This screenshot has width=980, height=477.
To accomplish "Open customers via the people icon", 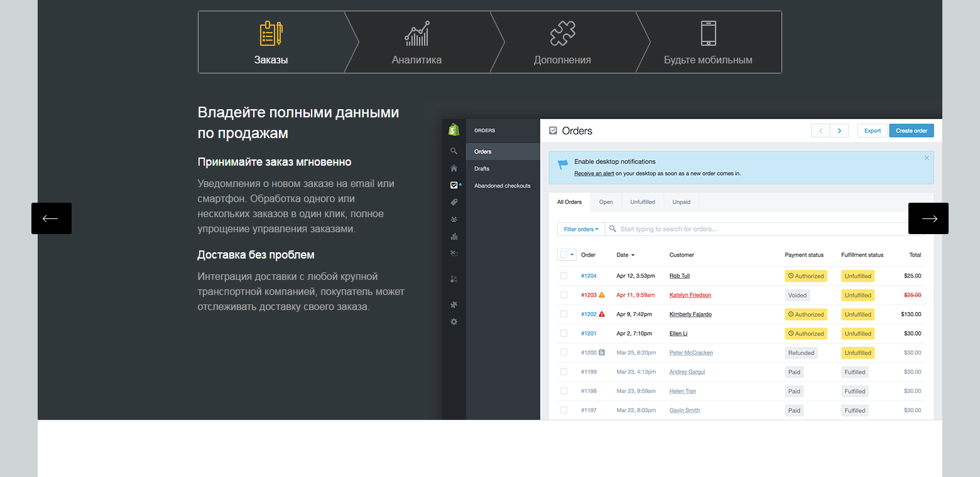I will tap(454, 219).
